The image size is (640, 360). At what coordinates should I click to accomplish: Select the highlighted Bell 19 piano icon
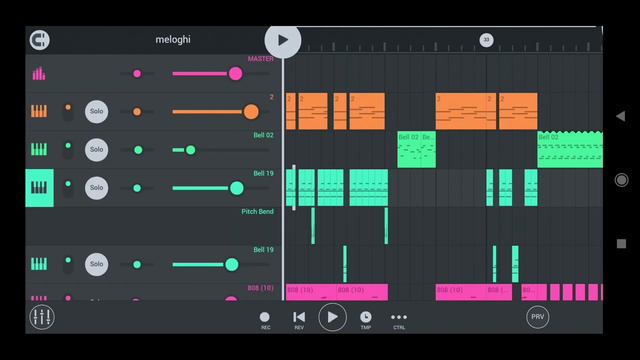40,188
